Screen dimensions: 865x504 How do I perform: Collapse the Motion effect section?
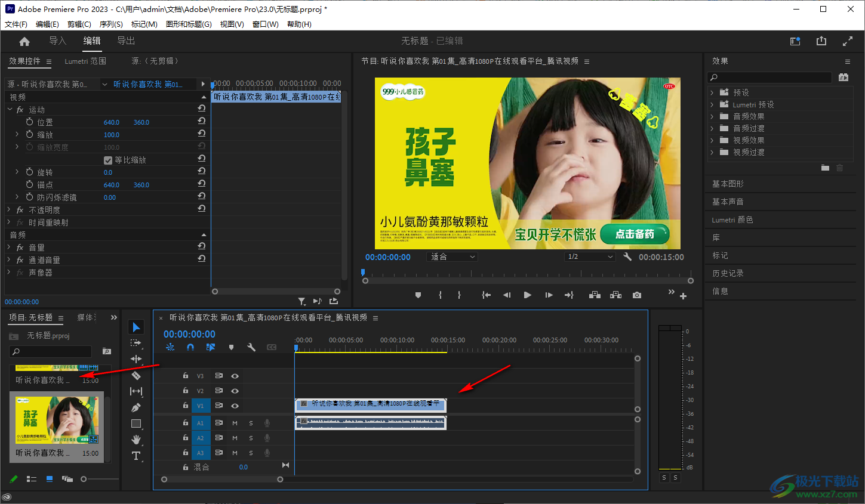10,110
